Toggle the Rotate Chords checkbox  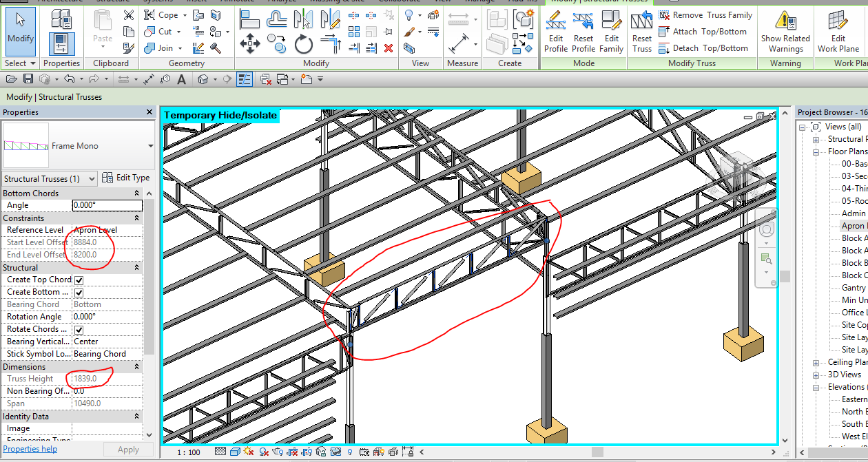point(79,330)
